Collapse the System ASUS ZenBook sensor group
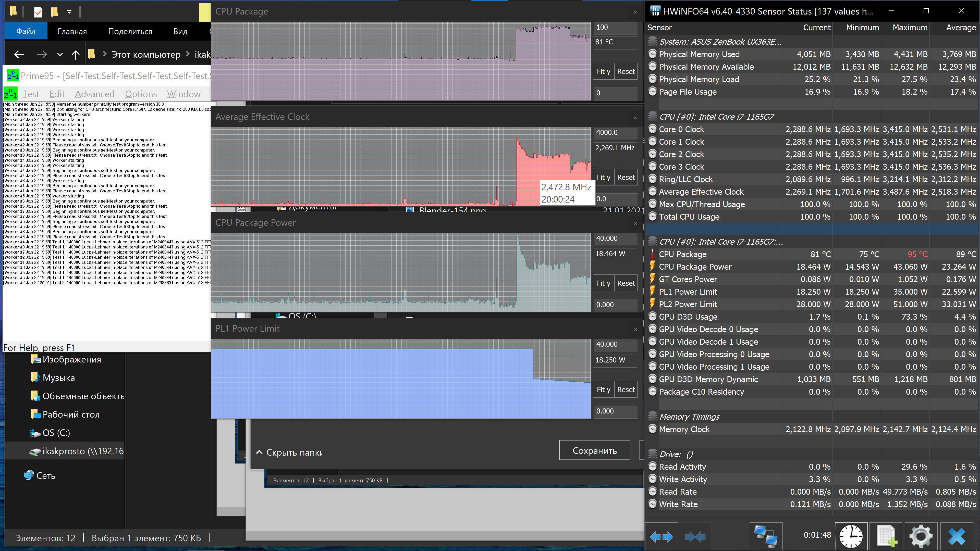 coord(653,41)
